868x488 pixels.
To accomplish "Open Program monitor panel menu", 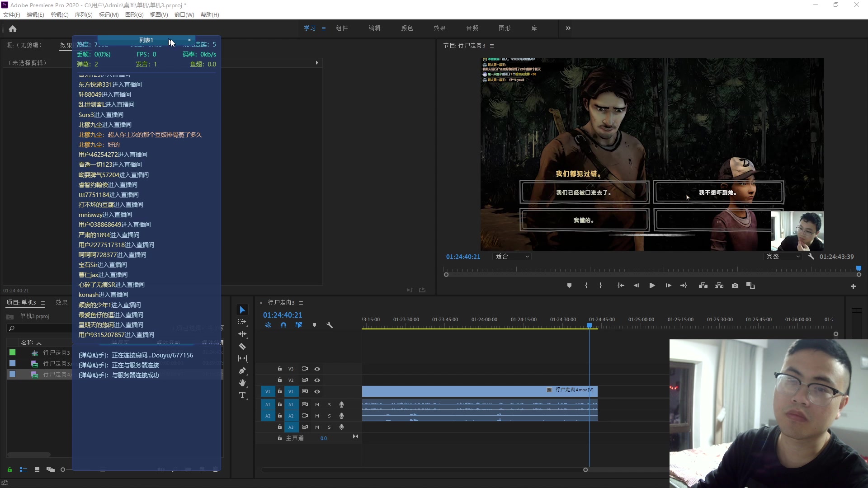I will coord(492,46).
